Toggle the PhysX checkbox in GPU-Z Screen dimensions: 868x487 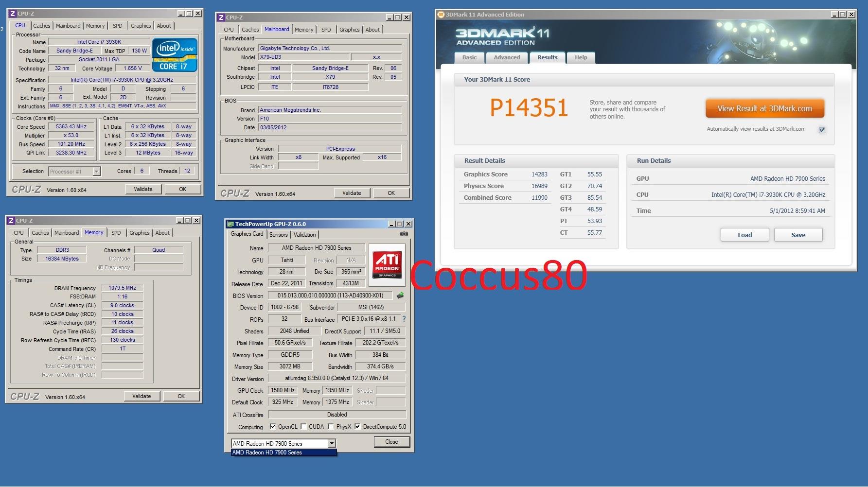tap(331, 426)
